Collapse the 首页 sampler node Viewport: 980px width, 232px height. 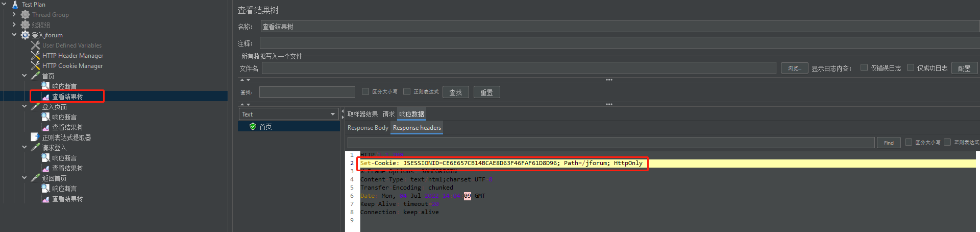point(24,76)
